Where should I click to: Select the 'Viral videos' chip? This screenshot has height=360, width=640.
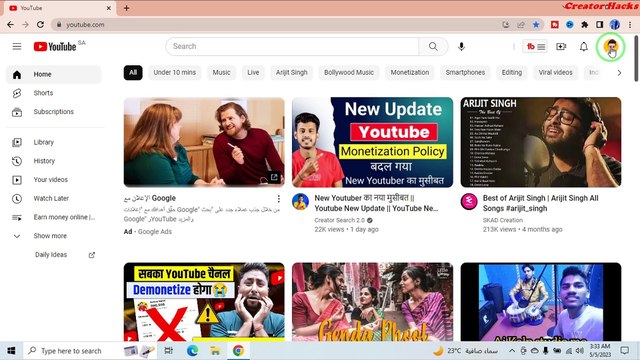(x=556, y=73)
